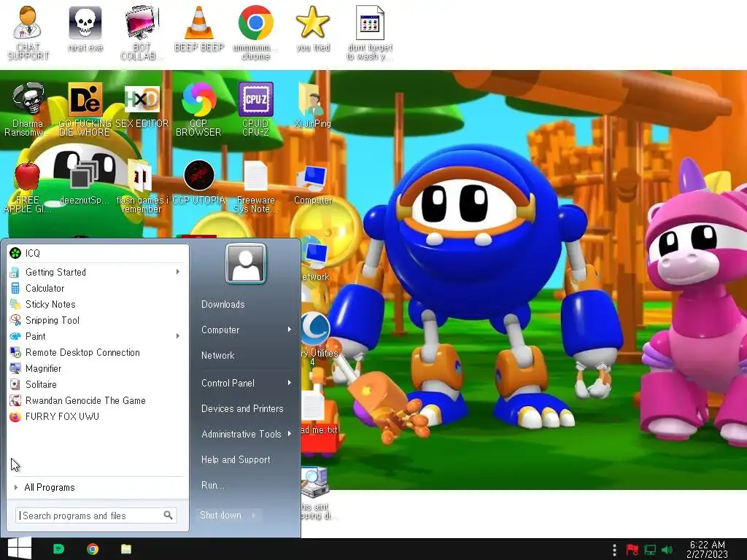Open the ummmmm chrome desktop icon
The height and width of the screenshot is (560, 747).
coord(256,32)
